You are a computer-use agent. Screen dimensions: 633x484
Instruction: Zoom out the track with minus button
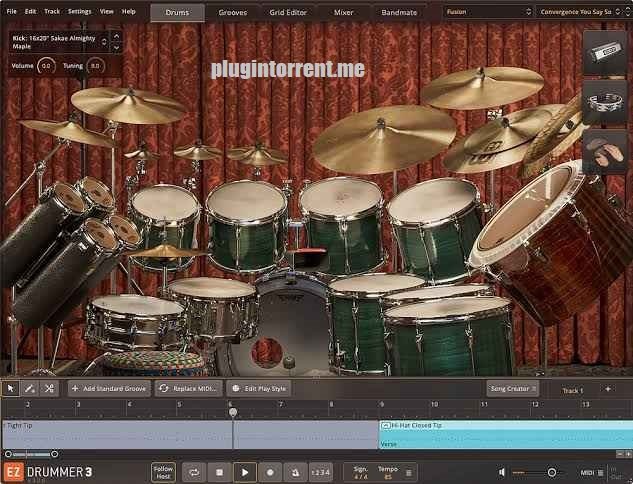tap(620, 454)
